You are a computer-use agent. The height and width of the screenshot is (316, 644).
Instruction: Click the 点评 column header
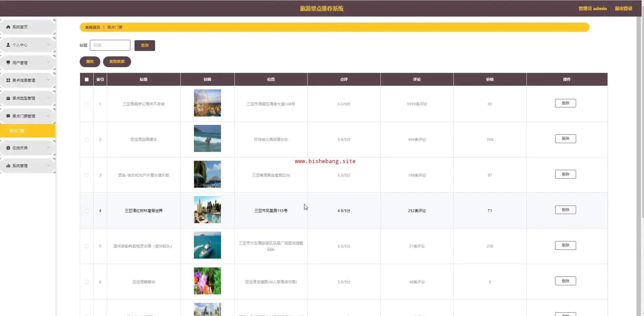(x=344, y=80)
